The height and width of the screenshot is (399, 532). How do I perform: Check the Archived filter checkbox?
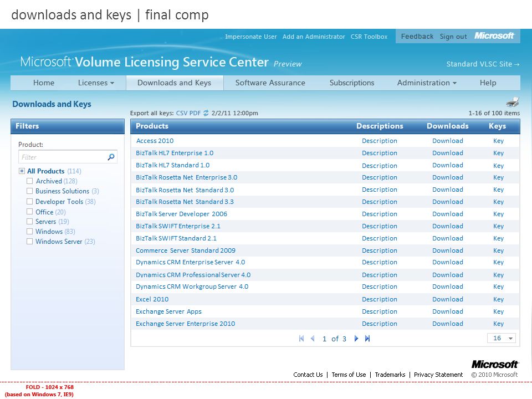(30, 181)
